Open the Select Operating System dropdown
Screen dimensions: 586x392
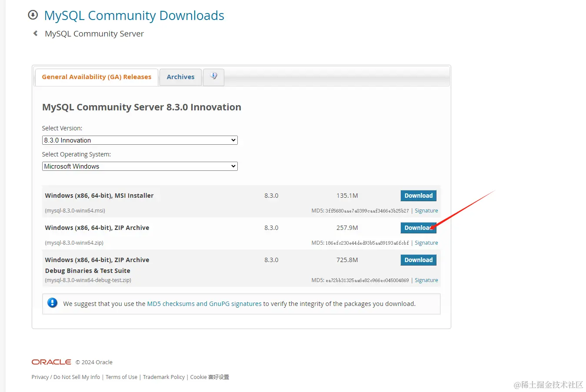tap(140, 166)
